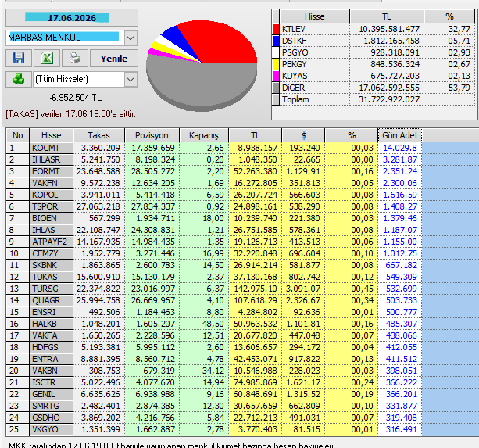The width and height of the screenshot is (479, 448).
Task: Sort by main table TL column header
Action: (x=255, y=135)
